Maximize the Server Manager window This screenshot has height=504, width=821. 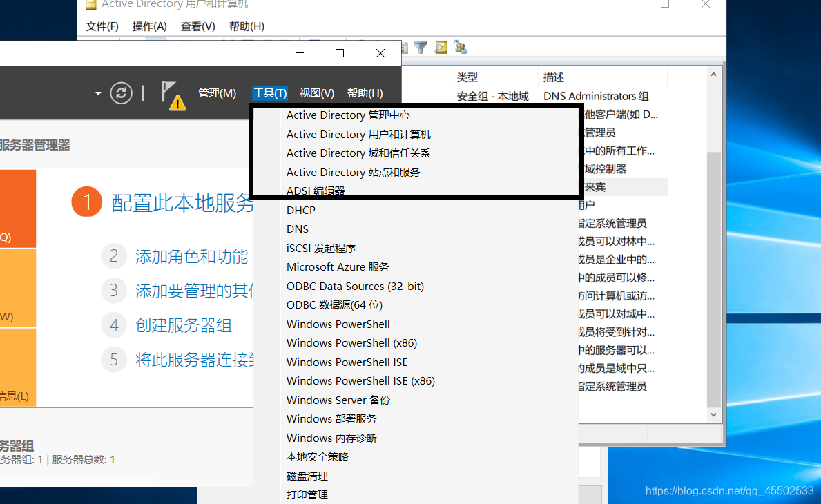(340, 53)
